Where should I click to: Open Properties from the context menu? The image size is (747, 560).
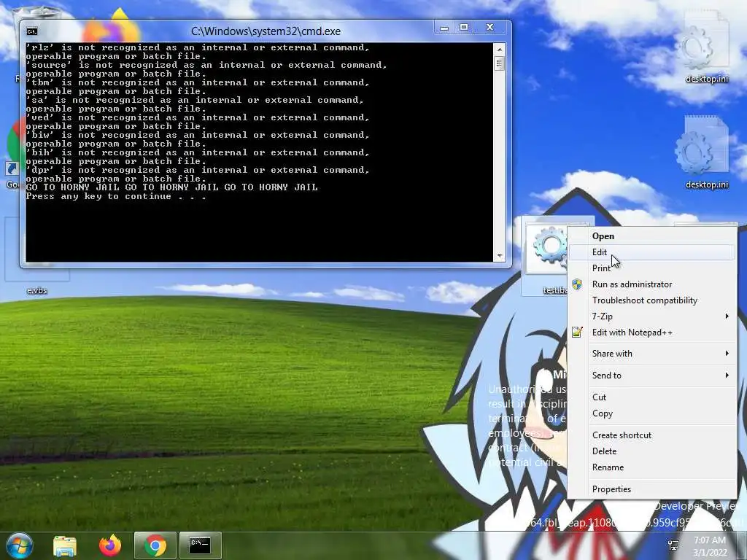click(651, 489)
